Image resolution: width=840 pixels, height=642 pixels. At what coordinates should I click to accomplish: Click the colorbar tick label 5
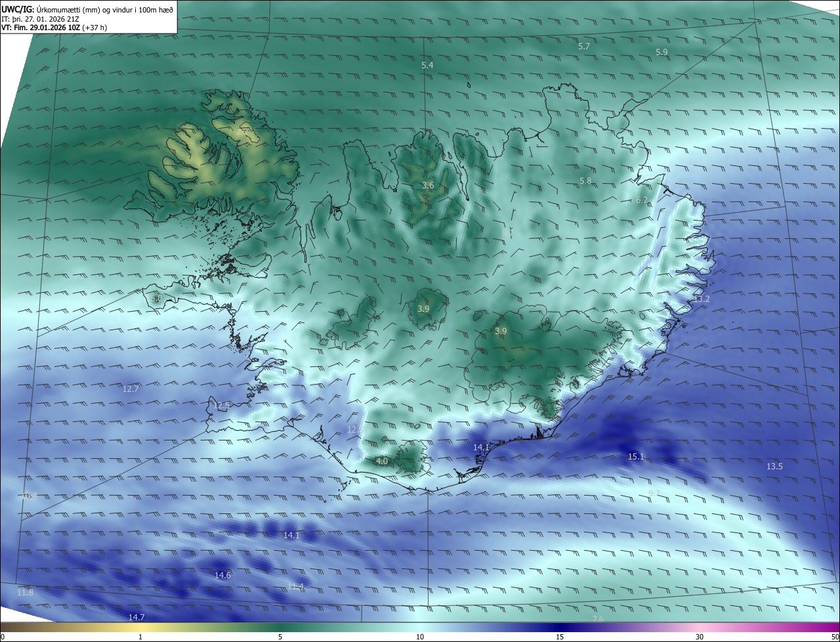[x=280, y=637]
